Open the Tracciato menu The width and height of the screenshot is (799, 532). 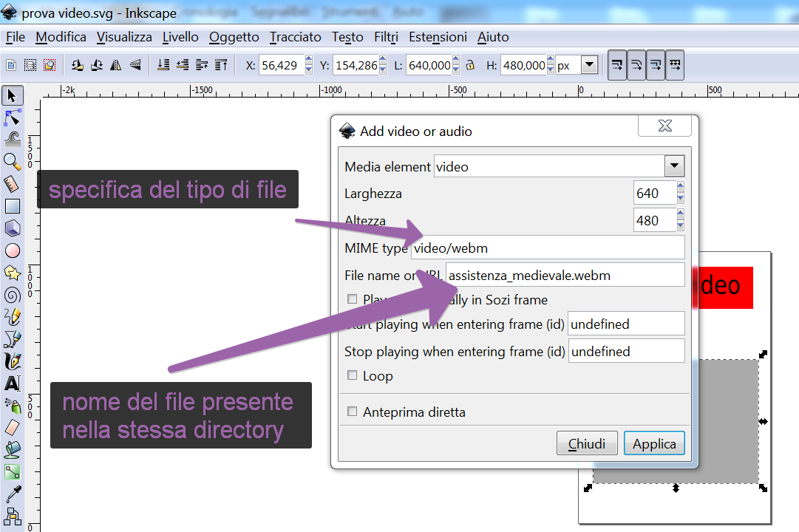pyautogui.click(x=296, y=37)
